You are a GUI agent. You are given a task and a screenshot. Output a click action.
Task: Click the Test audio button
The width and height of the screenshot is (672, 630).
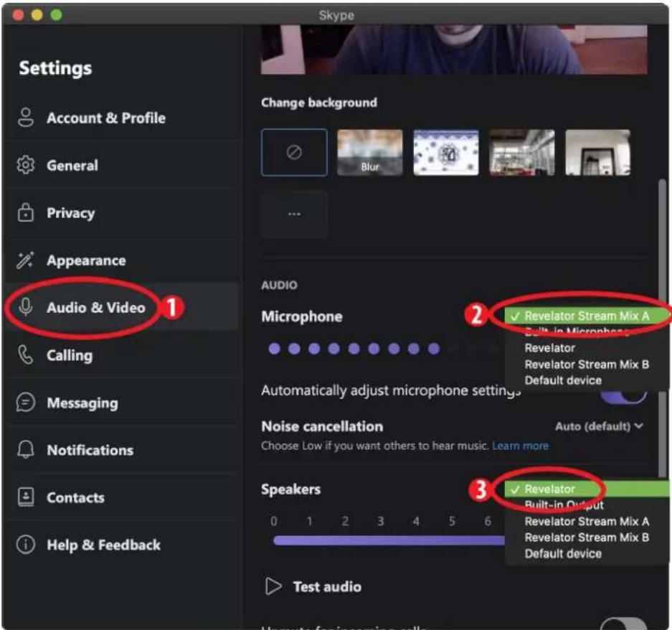(314, 586)
